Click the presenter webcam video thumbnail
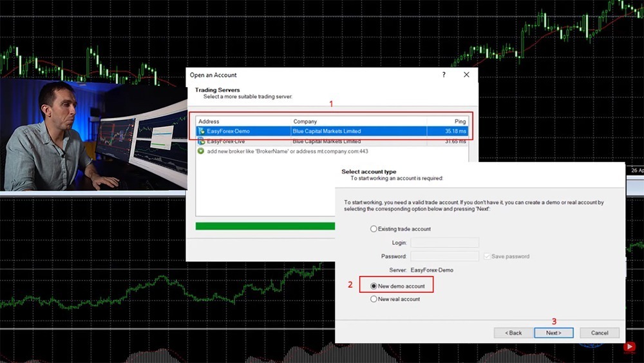 point(93,135)
